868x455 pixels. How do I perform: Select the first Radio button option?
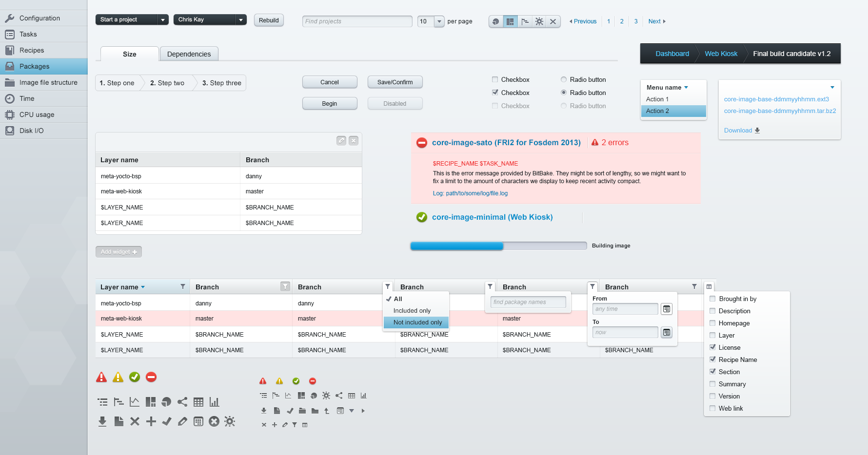pos(564,79)
